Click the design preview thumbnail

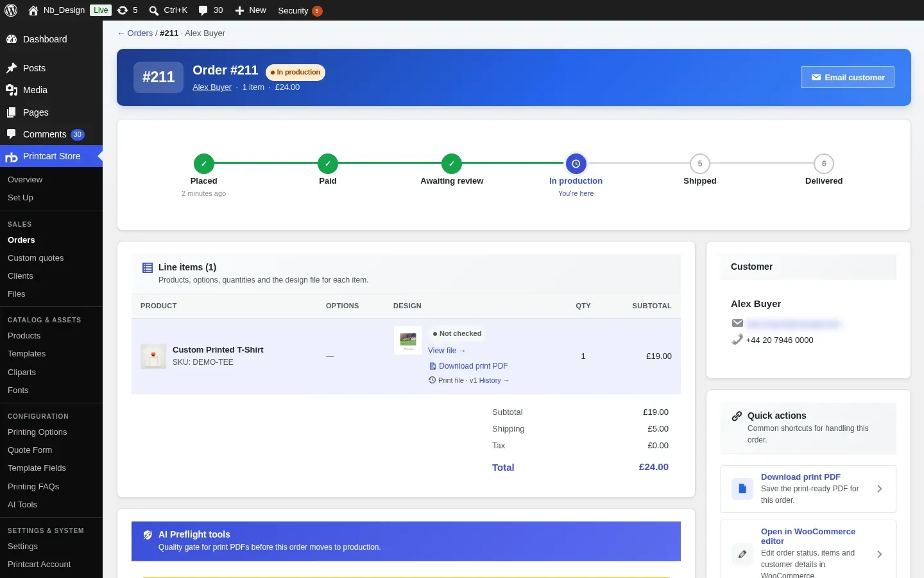[408, 340]
